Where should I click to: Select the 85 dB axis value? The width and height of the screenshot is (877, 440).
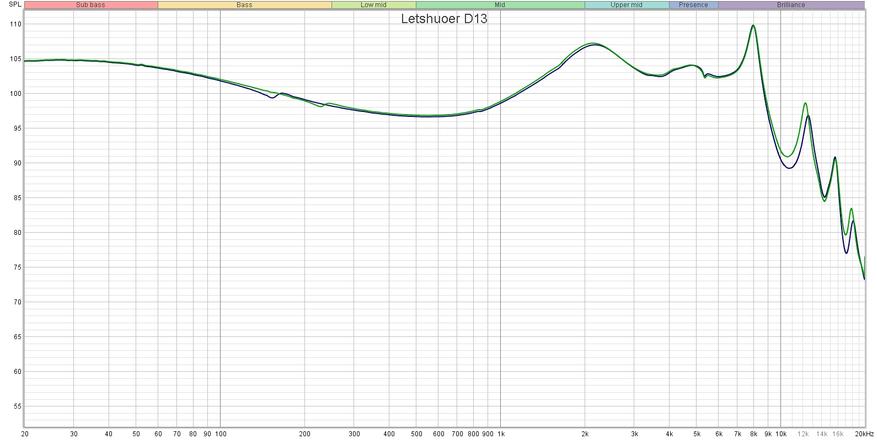[x=17, y=198]
